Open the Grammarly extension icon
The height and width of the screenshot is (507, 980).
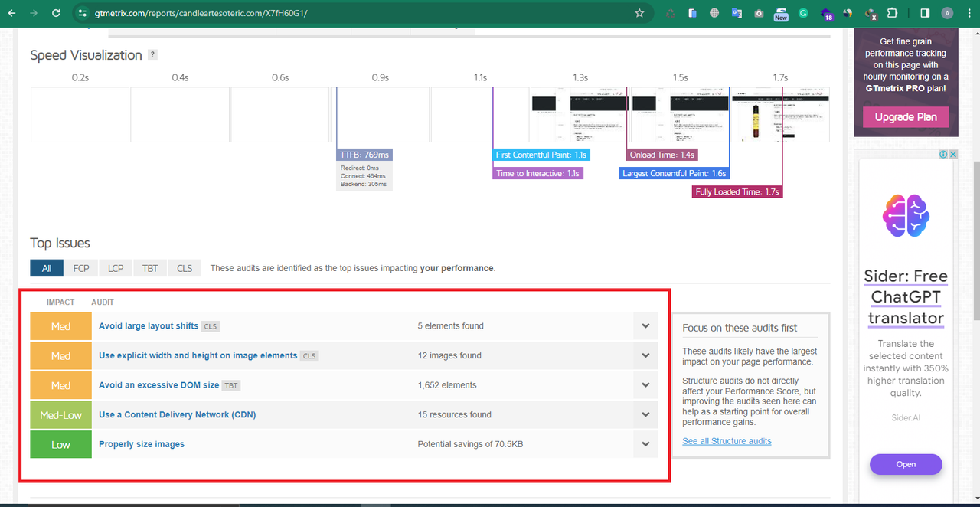coord(804,13)
